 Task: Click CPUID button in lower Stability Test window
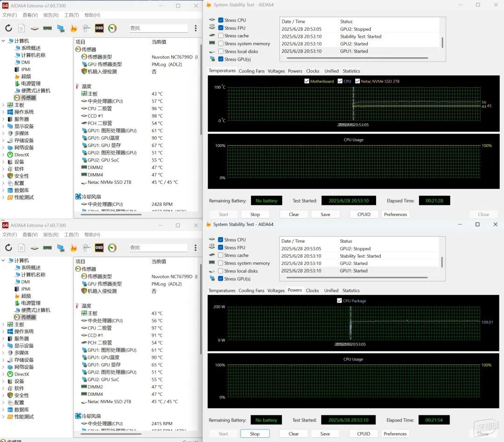pos(364,434)
